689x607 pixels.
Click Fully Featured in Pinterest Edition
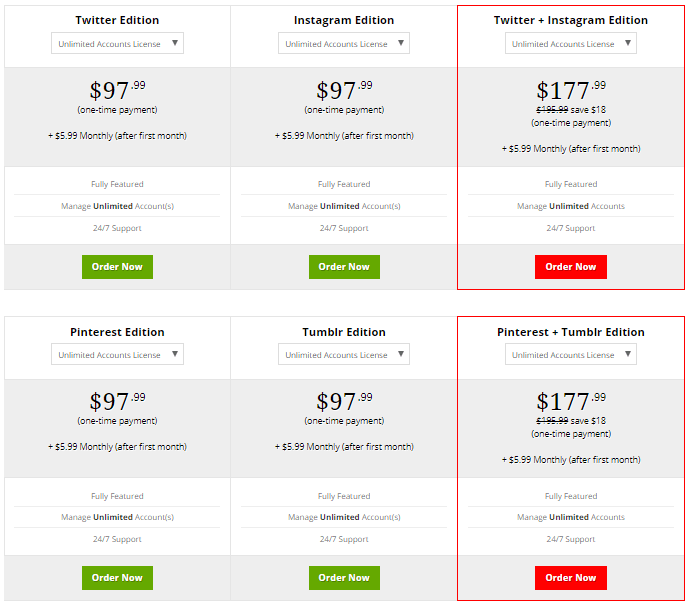(117, 496)
